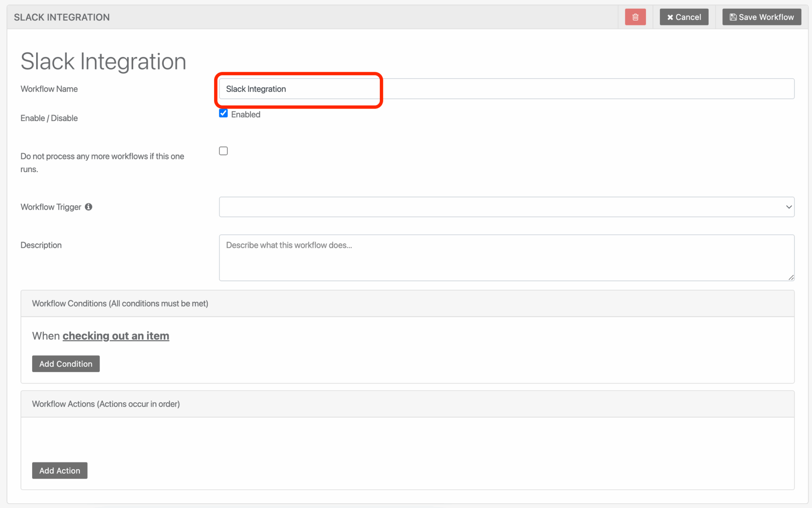Screen dimensions: 812x508
Task: Click the Workflow Conditions panel header
Action: [120, 303]
